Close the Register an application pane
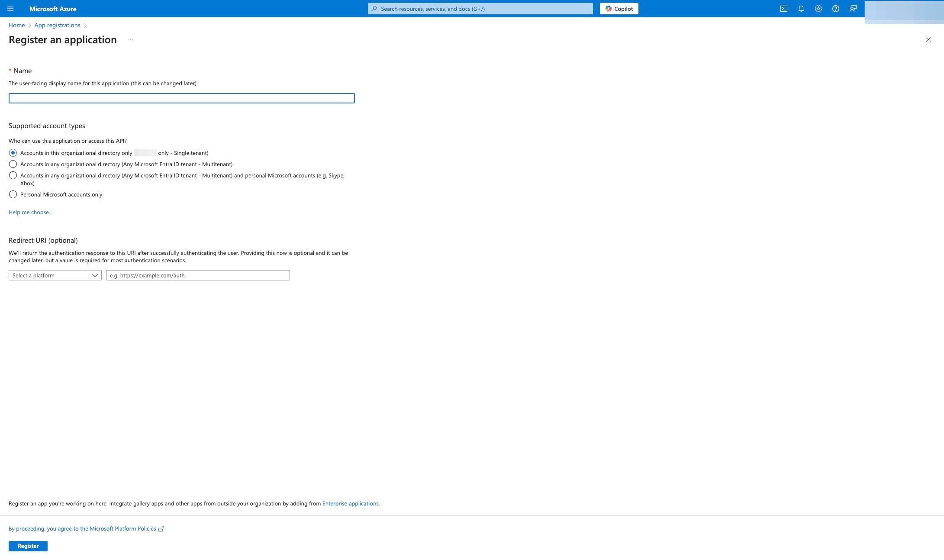The height and width of the screenshot is (560, 944). click(x=928, y=40)
